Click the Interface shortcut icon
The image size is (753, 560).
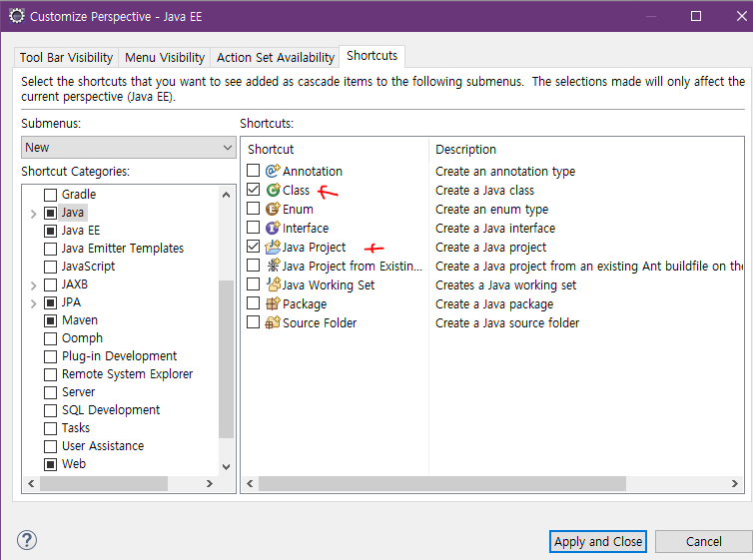pos(273,228)
